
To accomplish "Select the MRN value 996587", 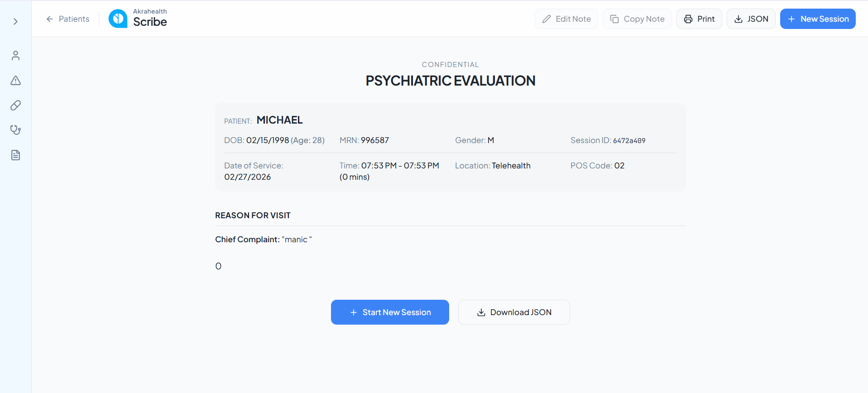I will pos(375,140).
